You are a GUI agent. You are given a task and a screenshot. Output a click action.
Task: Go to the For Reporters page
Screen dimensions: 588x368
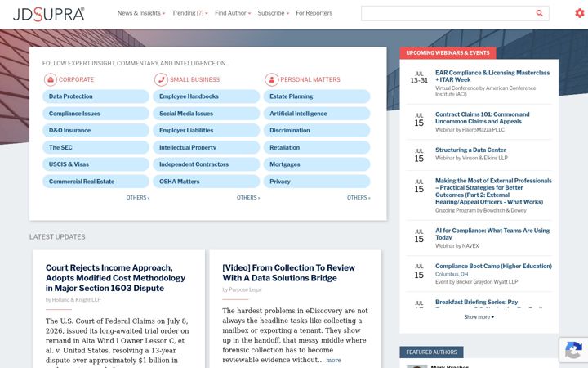point(314,13)
